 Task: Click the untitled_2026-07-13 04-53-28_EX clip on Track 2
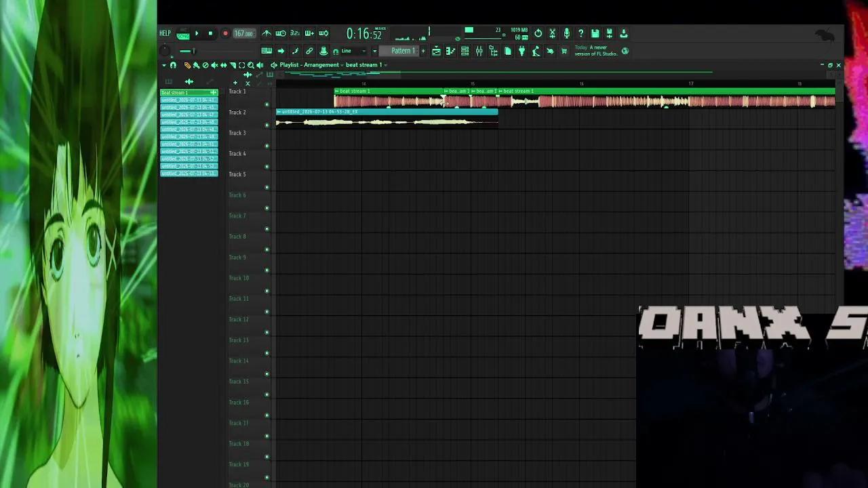[387, 117]
